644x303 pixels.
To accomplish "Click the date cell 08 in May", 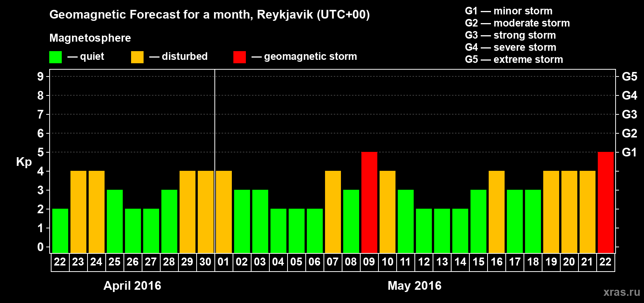I will pos(351,262).
